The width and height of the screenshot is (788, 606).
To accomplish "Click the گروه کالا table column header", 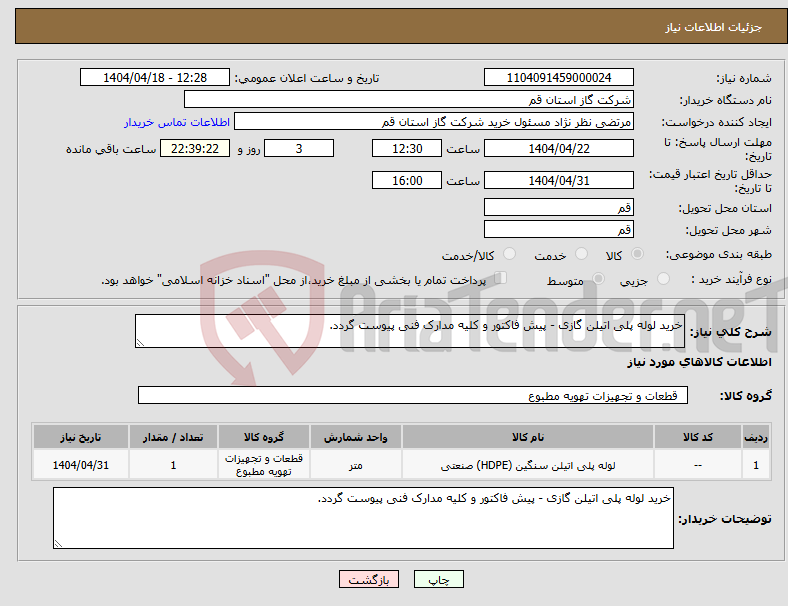I will (x=264, y=437).
